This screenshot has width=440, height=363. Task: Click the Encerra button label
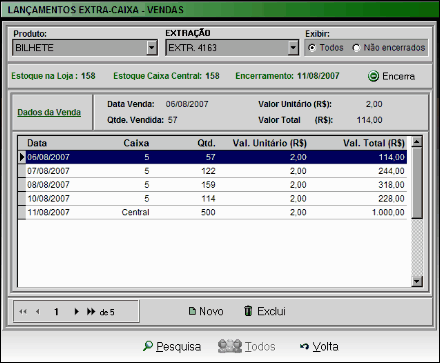398,76
